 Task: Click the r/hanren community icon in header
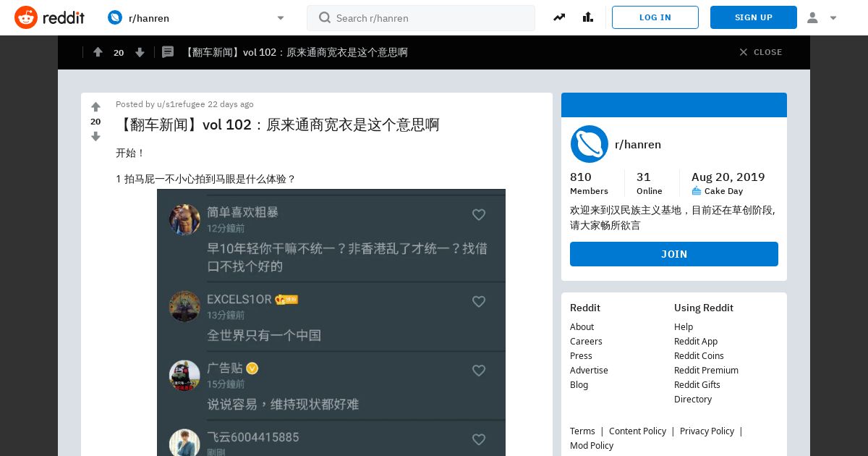[115, 17]
